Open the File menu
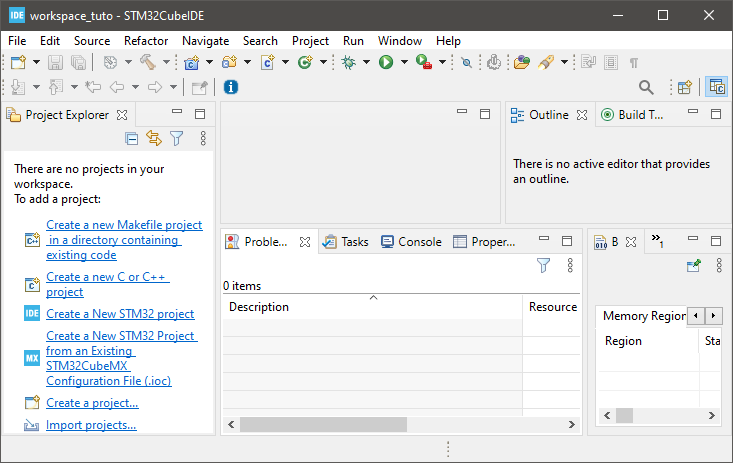The image size is (733, 463). click(17, 41)
